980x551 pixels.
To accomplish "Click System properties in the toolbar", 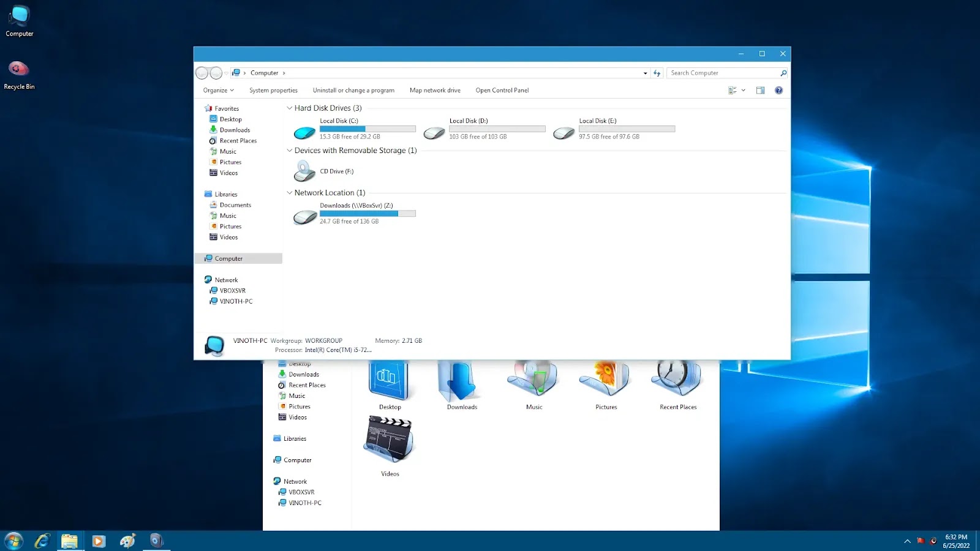I will click(x=273, y=90).
